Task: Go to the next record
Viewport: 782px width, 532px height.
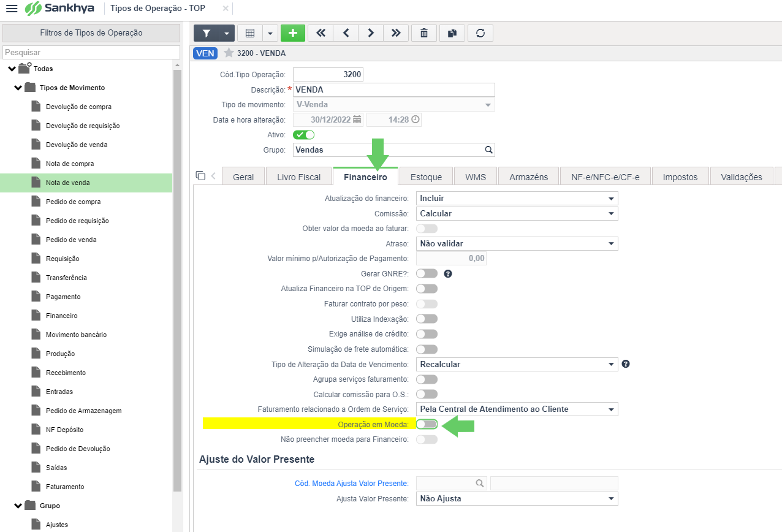Action: point(371,33)
